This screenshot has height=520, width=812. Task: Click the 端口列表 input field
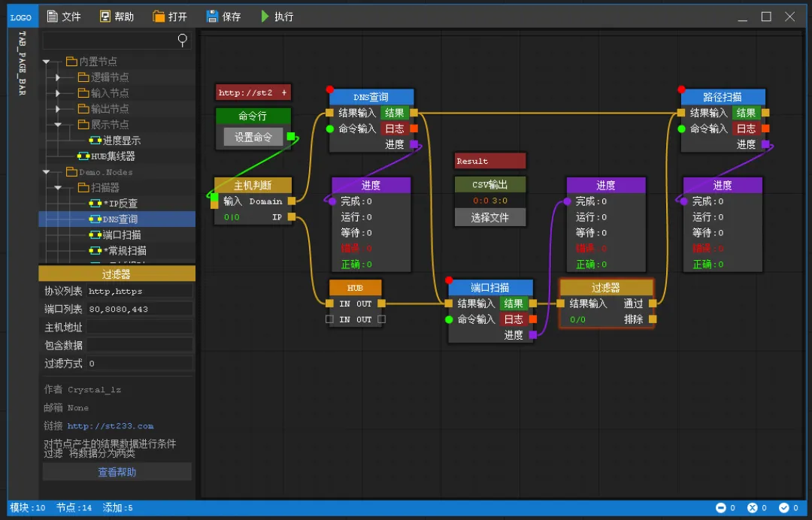[x=140, y=309]
